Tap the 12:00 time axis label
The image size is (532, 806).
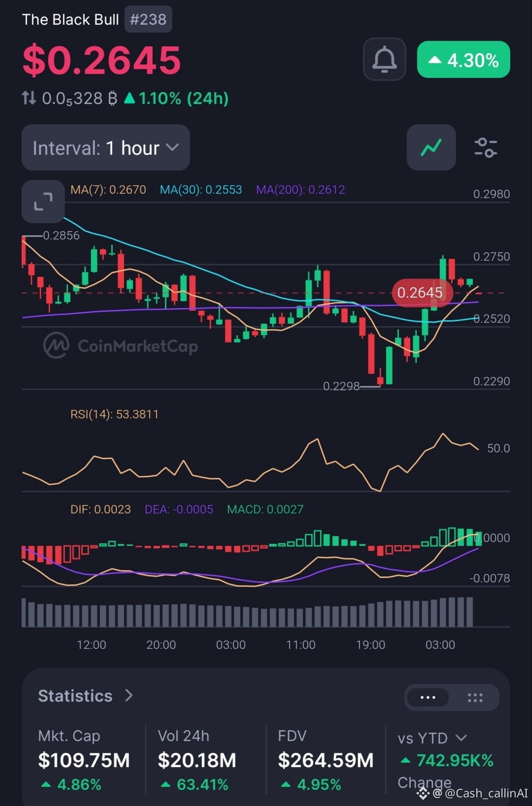[x=91, y=645]
